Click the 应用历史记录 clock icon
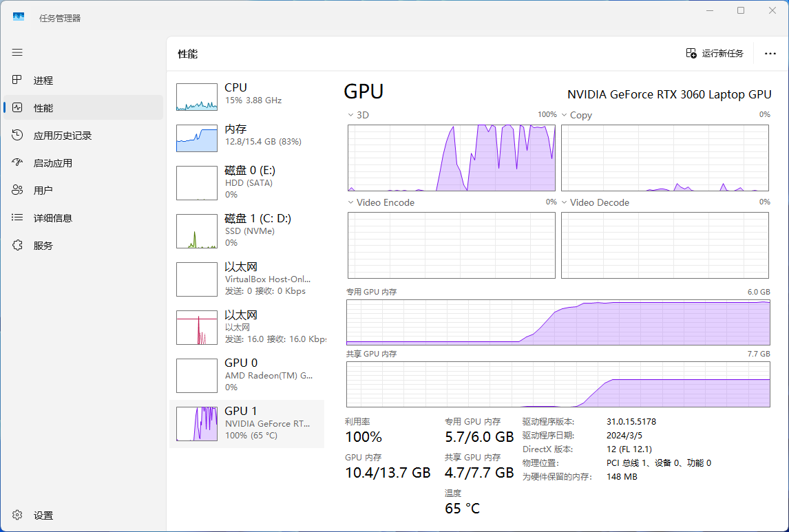The height and width of the screenshot is (532, 789). tap(17, 136)
